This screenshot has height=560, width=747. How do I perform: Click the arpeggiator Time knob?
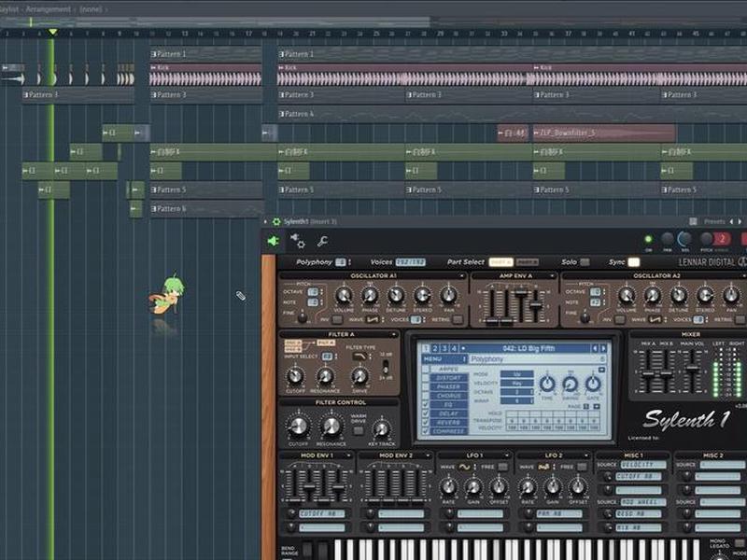pos(547,384)
